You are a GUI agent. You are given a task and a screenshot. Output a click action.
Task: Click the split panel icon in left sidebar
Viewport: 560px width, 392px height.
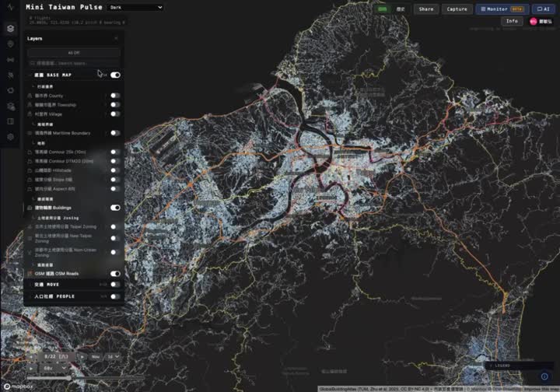[x=10, y=121]
